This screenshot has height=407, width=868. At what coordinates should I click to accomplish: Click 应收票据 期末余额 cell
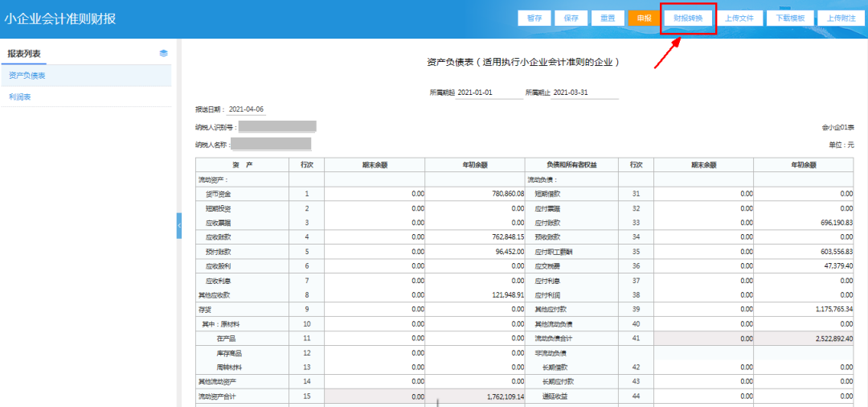click(x=375, y=223)
